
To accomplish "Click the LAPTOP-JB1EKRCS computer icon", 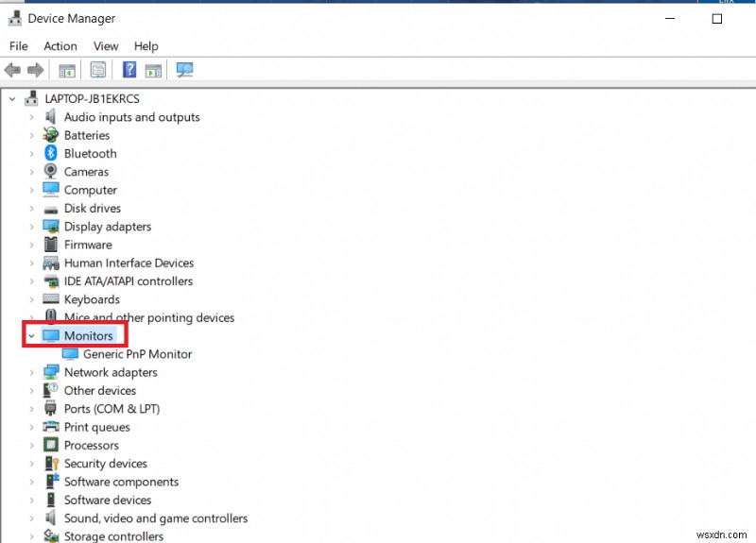I will (x=31, y=98).
